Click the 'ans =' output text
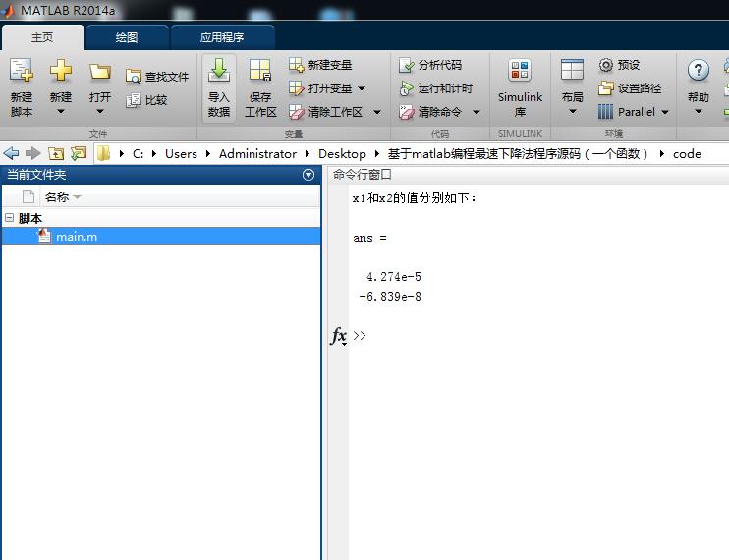Image resolution: width=729 pixels, height=560 pixels. pos(369,238)
